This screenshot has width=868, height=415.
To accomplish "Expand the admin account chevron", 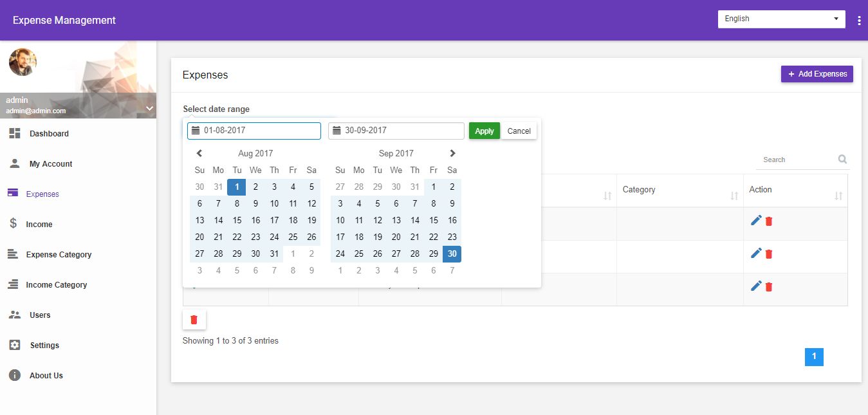I will (x=149, y=108).
